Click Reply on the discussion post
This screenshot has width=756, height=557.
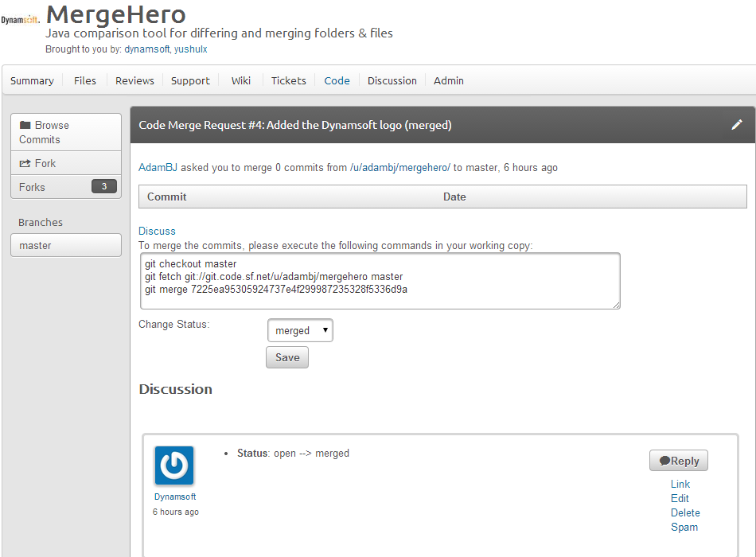(x=678, y=461)
